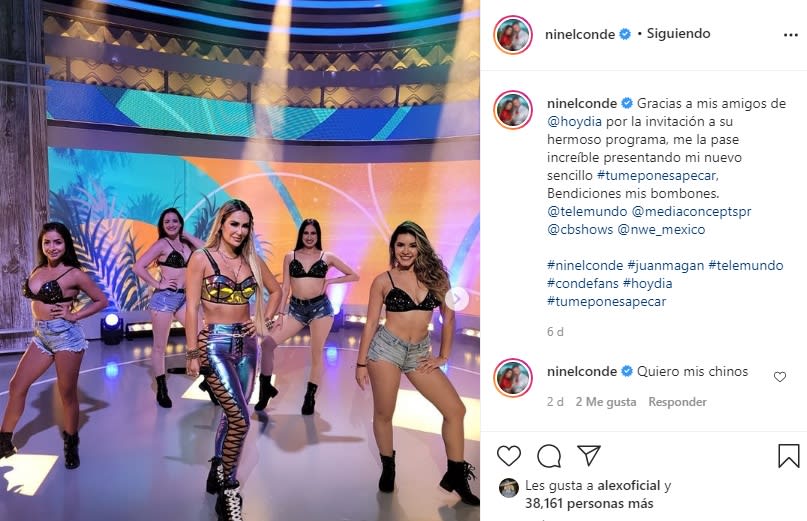Click alexoficial's small avatar near likes
The height and width of the screenshot is (521, 807).
pos(508,488)
